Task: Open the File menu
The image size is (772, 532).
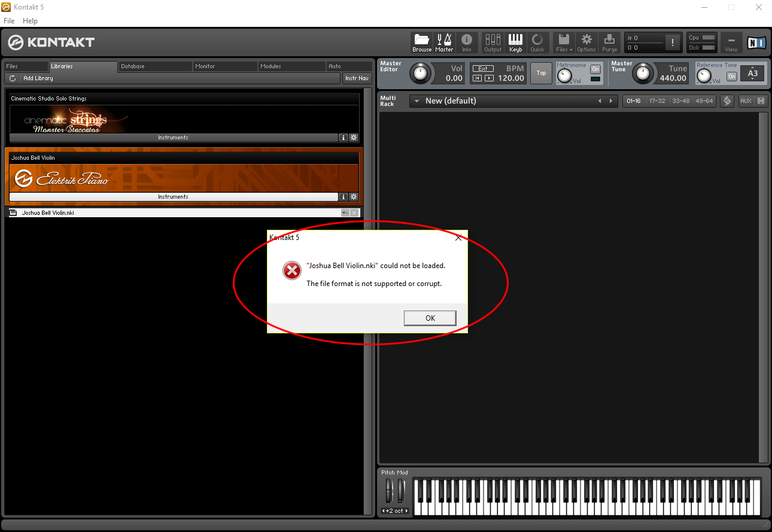Action: pyautogui.click(x=9, y=20)
